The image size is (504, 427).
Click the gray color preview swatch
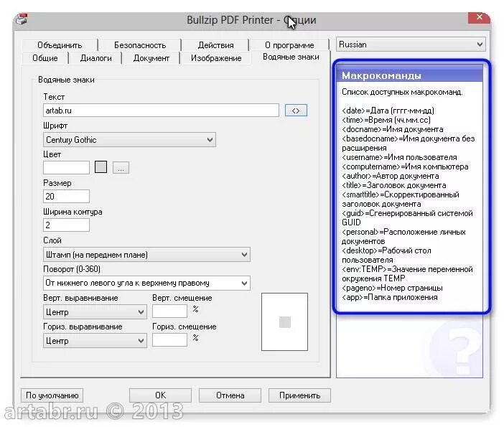point(101,167)
